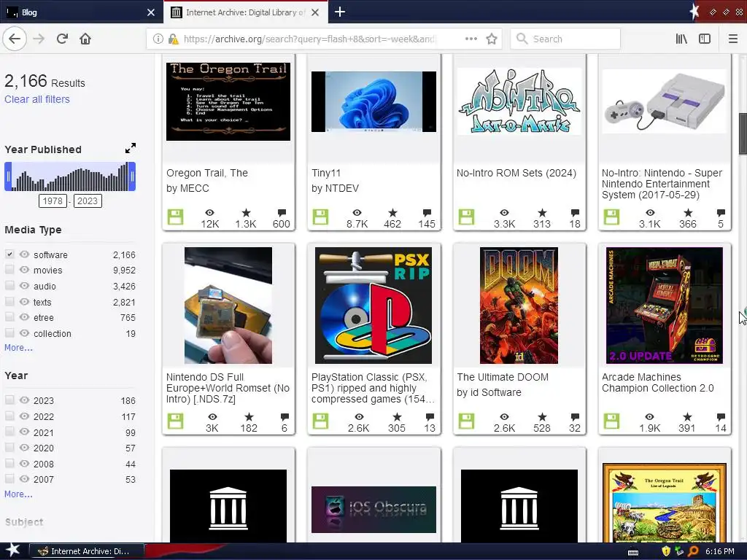Select the Internet Archive browser tab
This screenshot has width=747, height=560.
[245, 12]
